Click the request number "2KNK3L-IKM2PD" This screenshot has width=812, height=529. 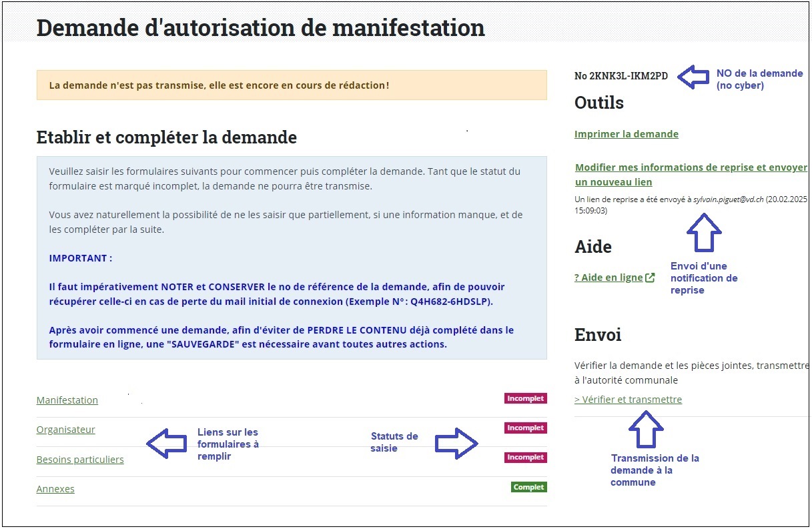click(622, 75)
